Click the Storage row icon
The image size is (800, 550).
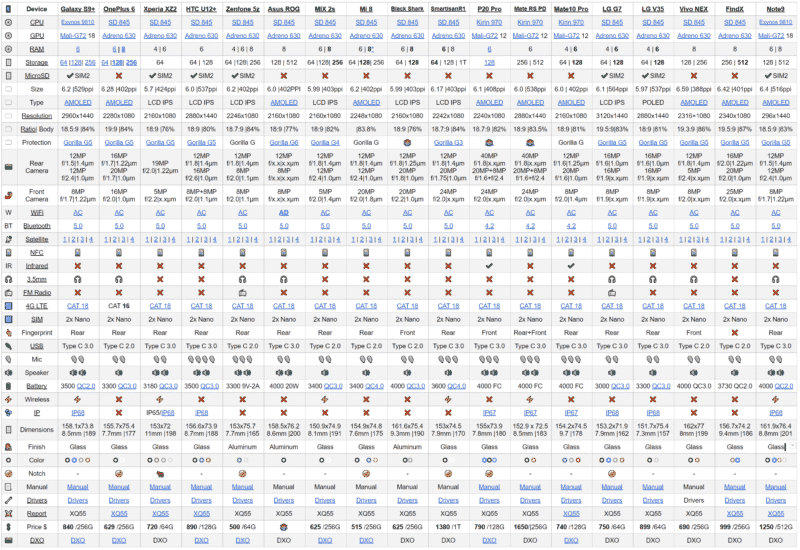[8, 61]
